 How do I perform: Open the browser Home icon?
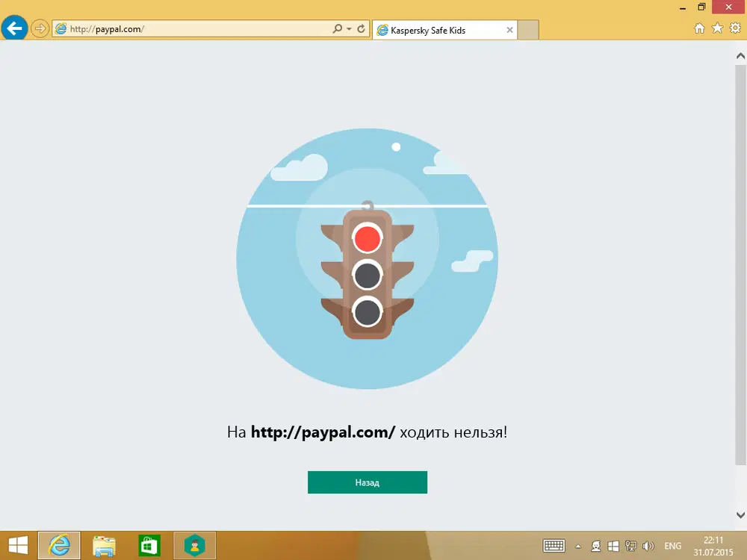point(699,28)
